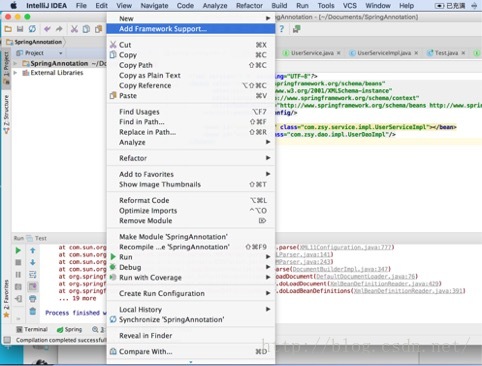Image resolution: width=482 pixels, height=366 pixels.
Task: Click the trash Clear All icon in Run panel
Action: pos(33,311)
